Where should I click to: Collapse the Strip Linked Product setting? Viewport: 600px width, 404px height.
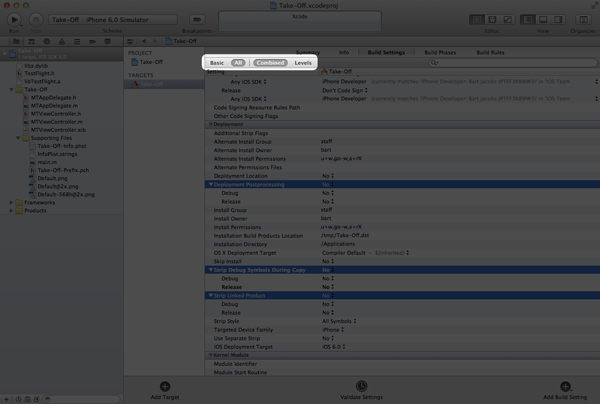(x=210, y=296)
